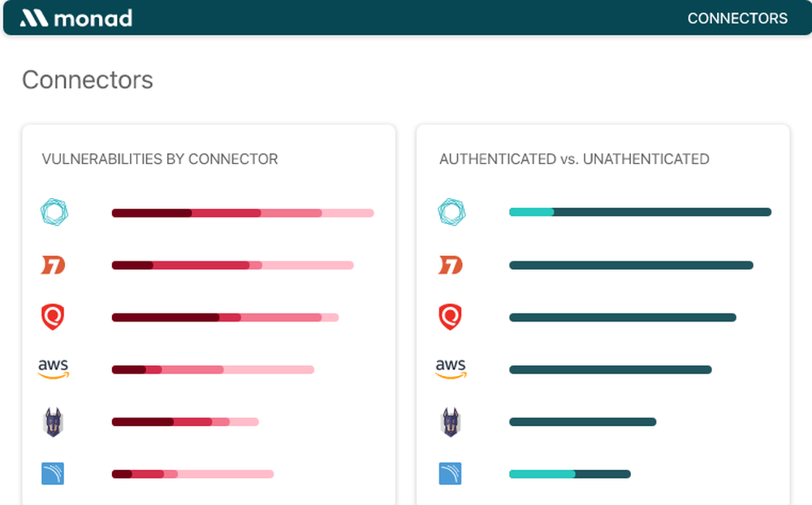Click blue square connector icon in vulnerabilities card

tap(53, 473)
